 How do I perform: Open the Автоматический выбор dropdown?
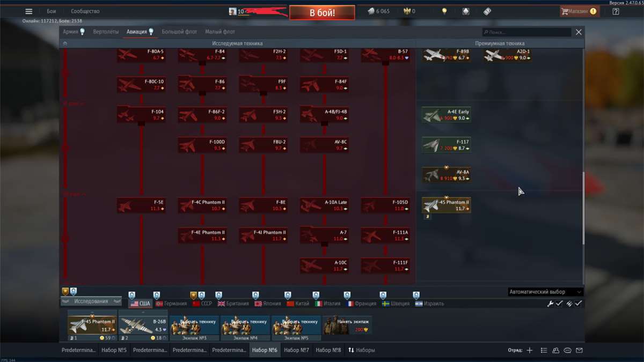tap(545, 292)
